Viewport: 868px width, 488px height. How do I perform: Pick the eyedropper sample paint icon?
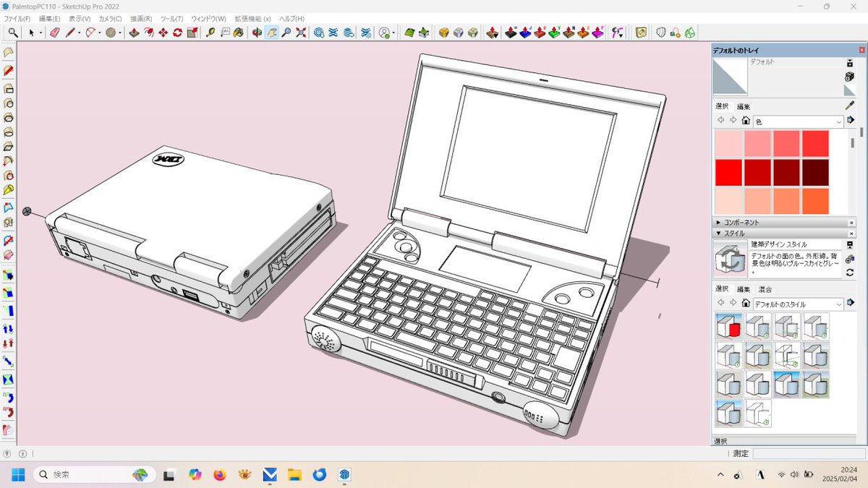click(x=850, y=106)
